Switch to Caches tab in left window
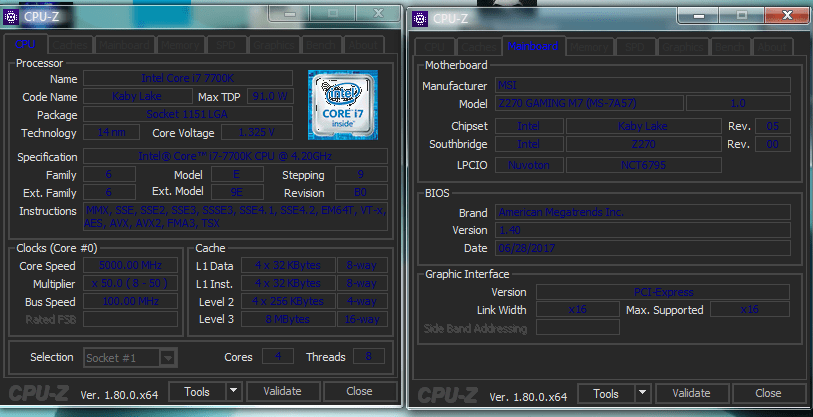The height and width of the screenshot is (417, 813). pyautogui.click(x=70, y=45)
